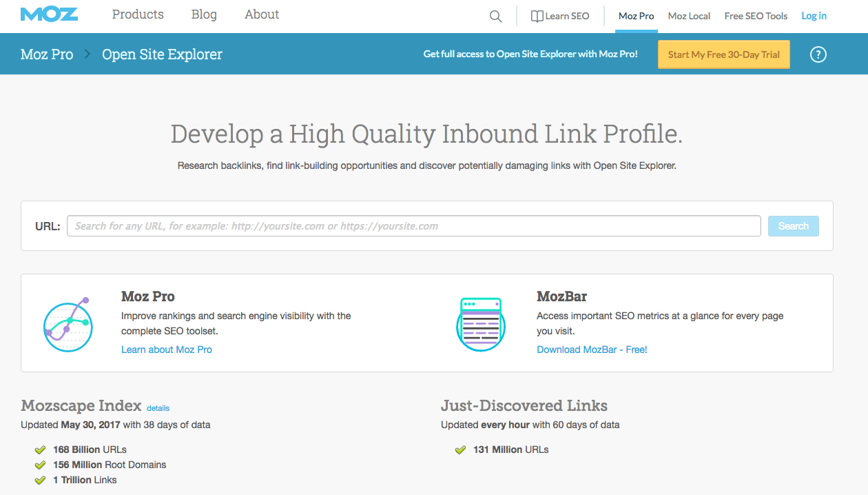Go to the Blog menu item
Image resolution: width=868 pixels, height=495 pixels.
coord(204,14)
